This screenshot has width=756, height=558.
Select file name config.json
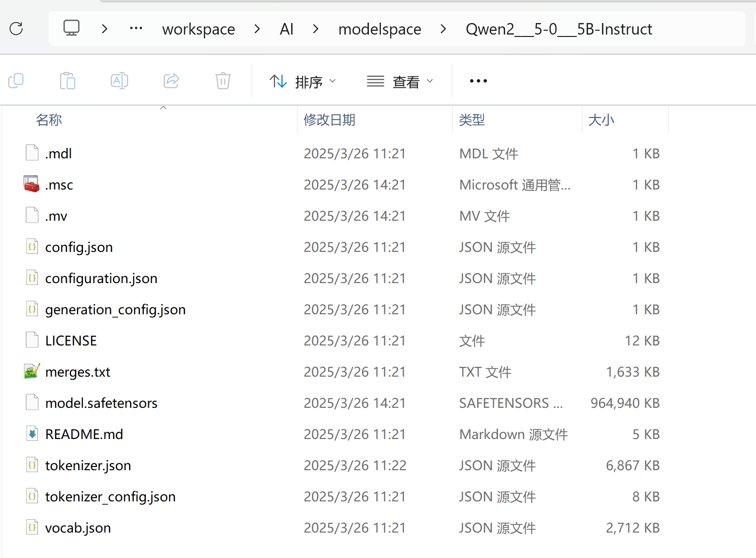pos(79,248)
